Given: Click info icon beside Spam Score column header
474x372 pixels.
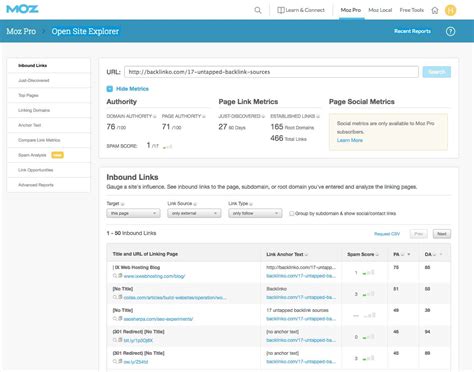Looking at the screenshot, I should click(x=377, y=254).
